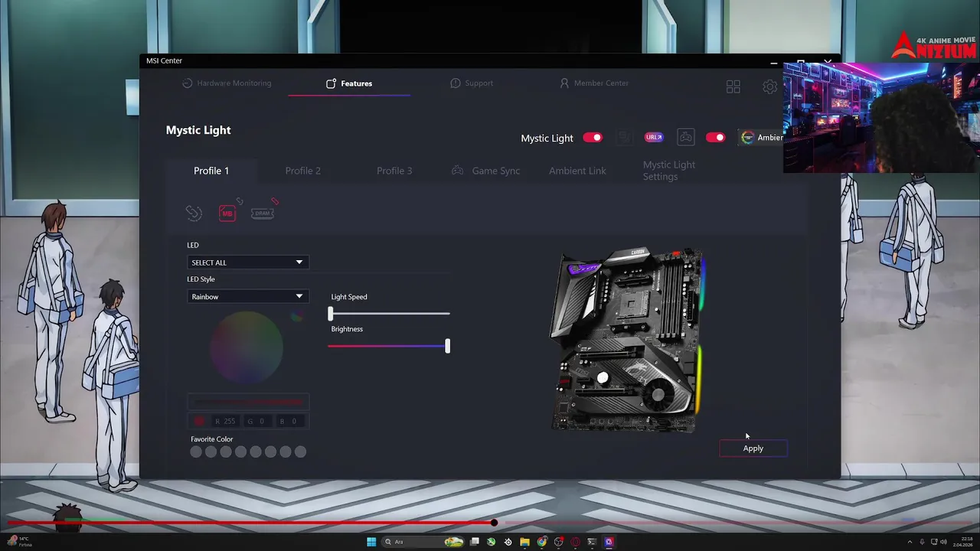Select the last Favorite Color slot

[300, 452]
